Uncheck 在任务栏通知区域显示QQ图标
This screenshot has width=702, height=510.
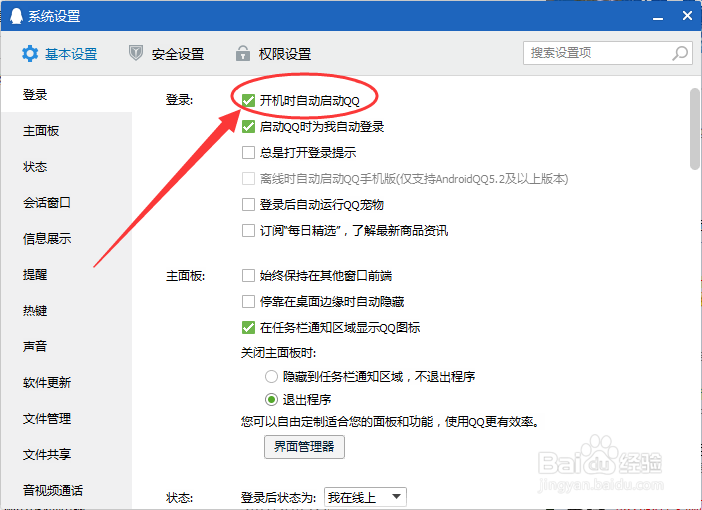pos(248,327)
